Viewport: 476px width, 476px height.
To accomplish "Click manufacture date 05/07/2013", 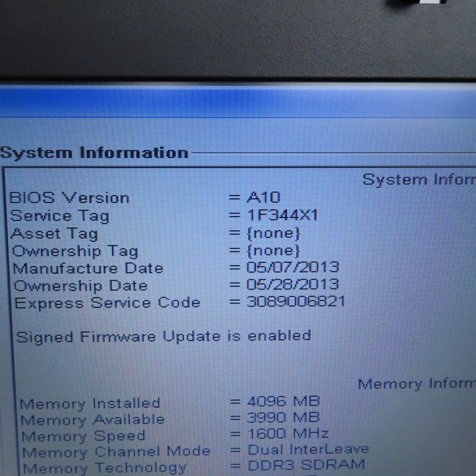I will [293, 267].
